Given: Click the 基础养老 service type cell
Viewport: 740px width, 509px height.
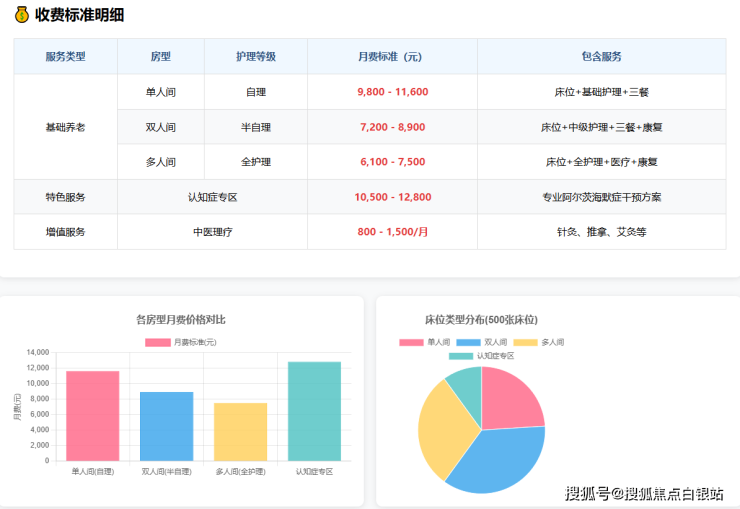Looking at the screenshot, I should 66,127.
